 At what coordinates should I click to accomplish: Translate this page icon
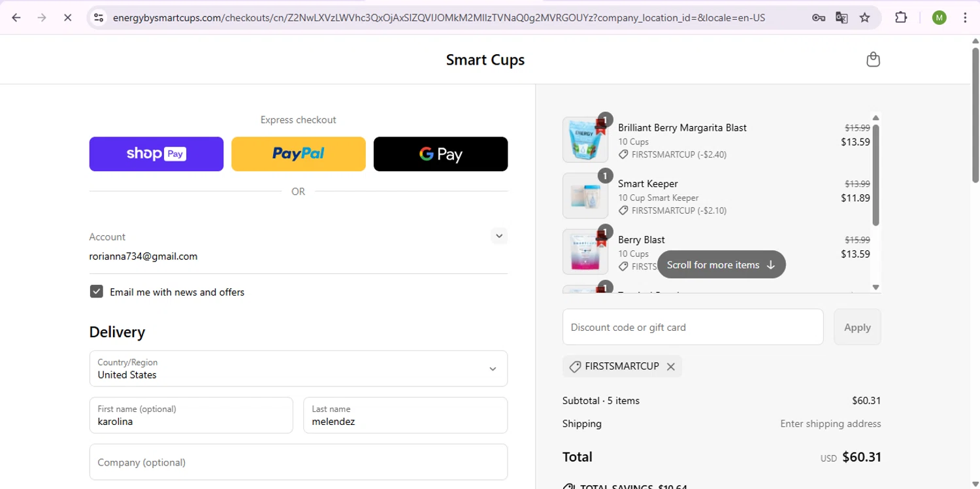(x=841, y=18)
